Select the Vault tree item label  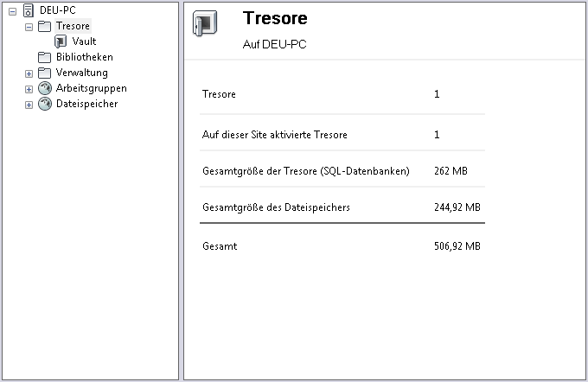(84, 41)
